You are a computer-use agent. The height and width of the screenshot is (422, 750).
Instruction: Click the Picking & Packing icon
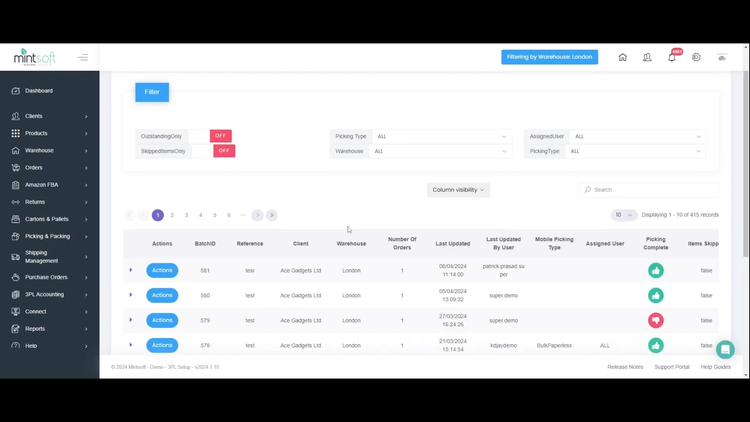15,236
